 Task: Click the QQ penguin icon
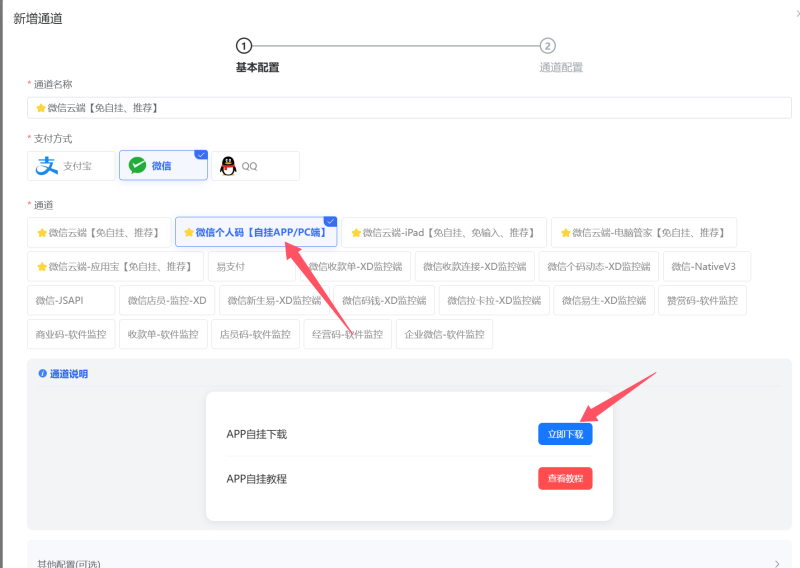tap(228, 166)
